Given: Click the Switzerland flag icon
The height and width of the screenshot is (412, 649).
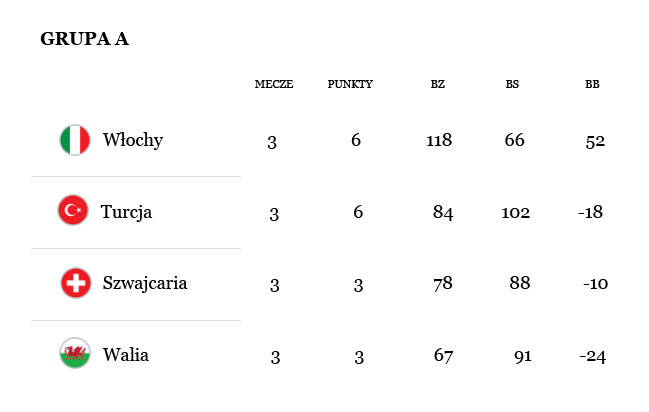Looking at the screenshot, I should [75, 283].
